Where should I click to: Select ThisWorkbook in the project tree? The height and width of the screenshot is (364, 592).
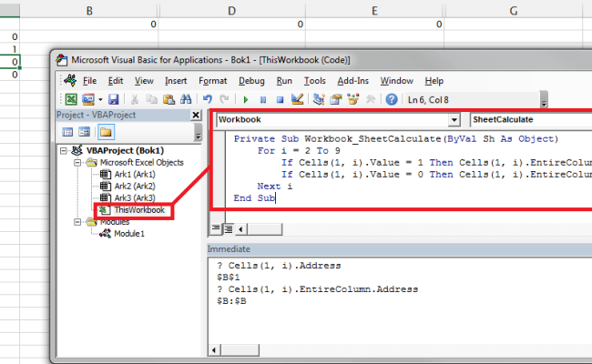click(x=139, y=209)
